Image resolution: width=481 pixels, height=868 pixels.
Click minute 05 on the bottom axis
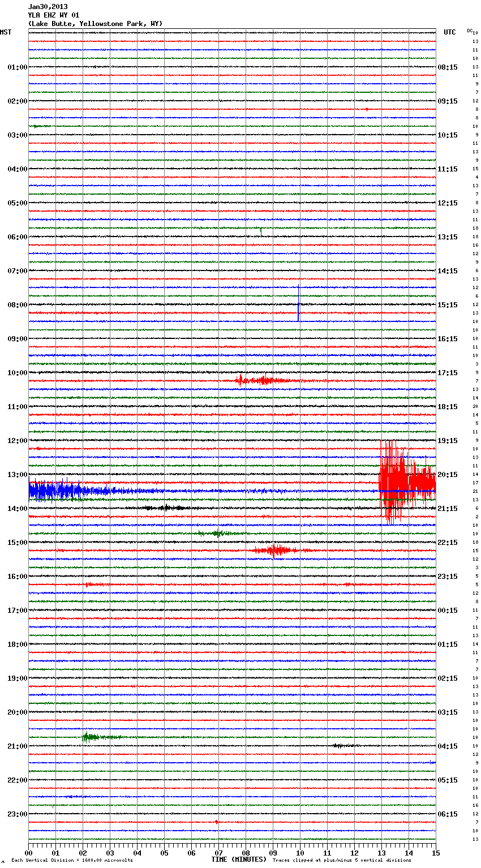click(x=164, y=853)
